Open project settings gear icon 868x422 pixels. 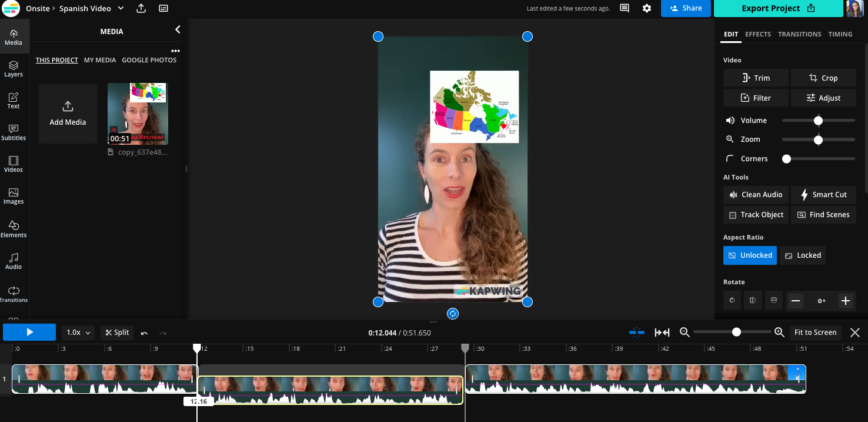click(x=647, y=8)
